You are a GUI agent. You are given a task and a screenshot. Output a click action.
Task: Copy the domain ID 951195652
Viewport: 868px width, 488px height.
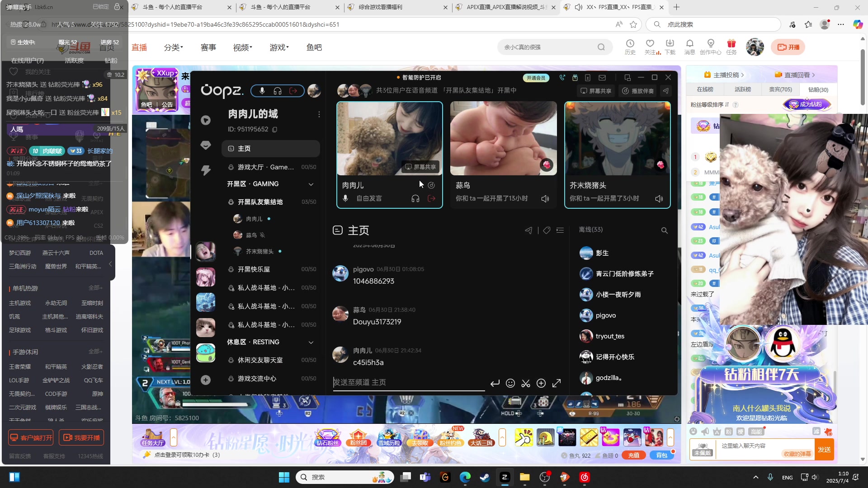274,130
